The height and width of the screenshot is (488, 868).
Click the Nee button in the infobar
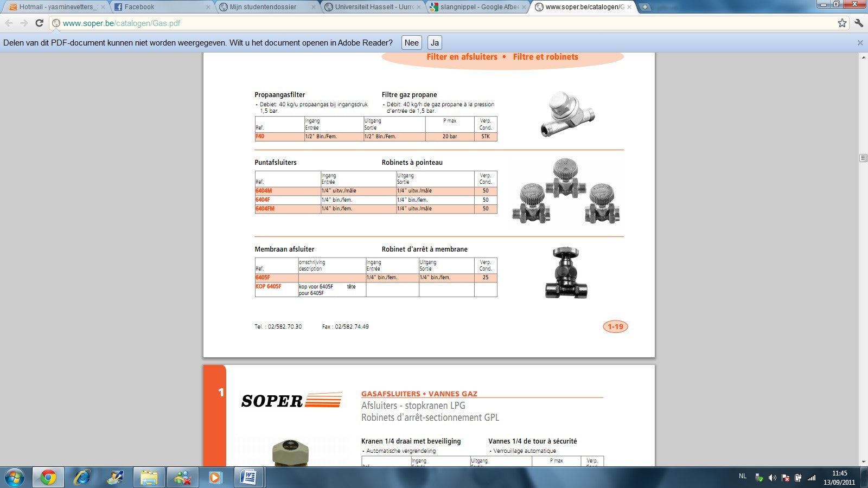[411, 43]
